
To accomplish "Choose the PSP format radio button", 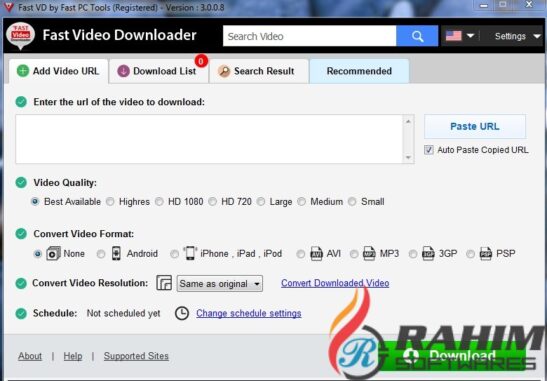I will [x=470, y=254].
